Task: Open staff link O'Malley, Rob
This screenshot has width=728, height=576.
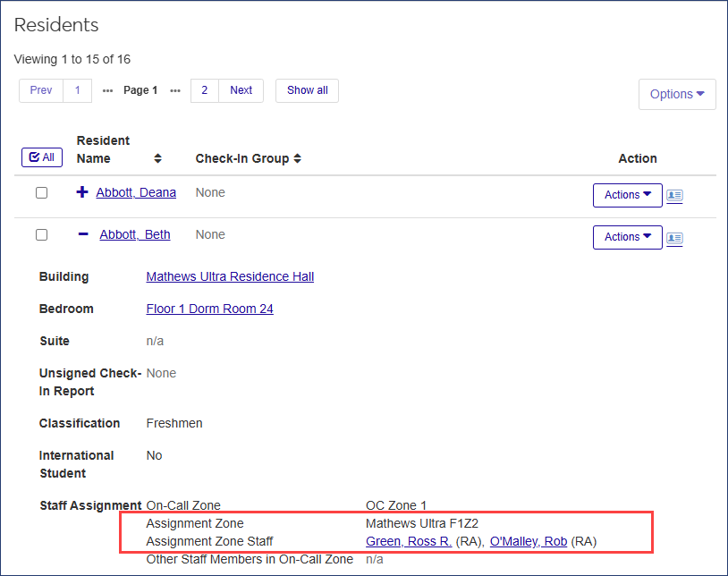Action: coord(529,542)
